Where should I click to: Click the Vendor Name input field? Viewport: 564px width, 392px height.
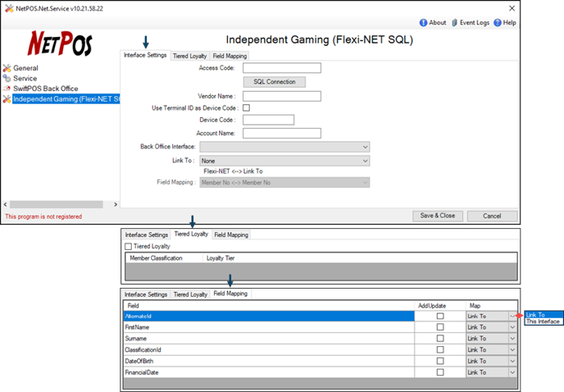pyautogui.click(x=282, y=96)
